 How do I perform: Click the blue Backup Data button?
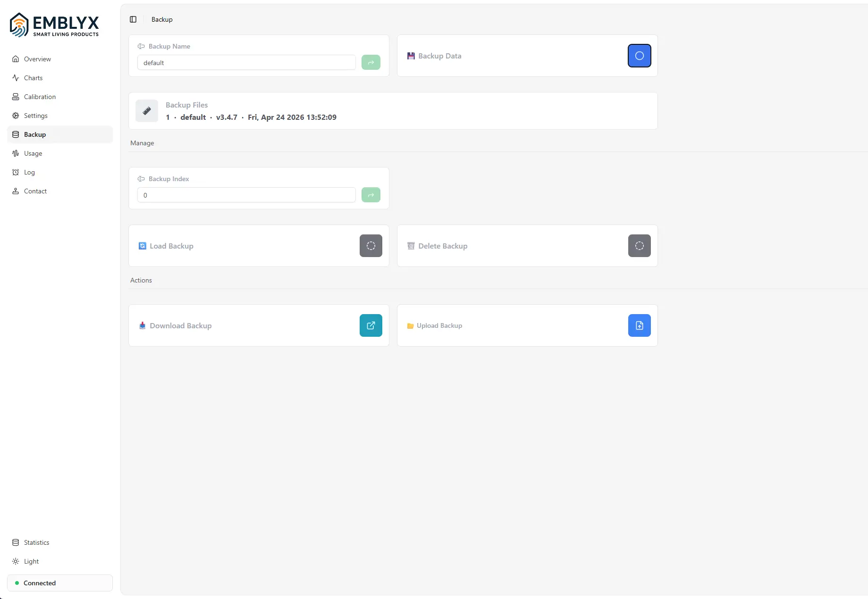(640, 56)
